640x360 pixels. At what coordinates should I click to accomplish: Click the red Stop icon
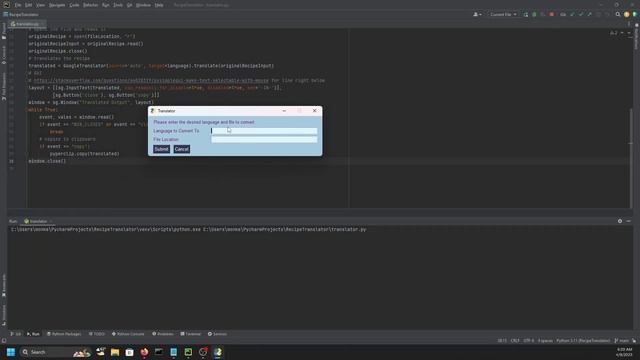[552, 14]
